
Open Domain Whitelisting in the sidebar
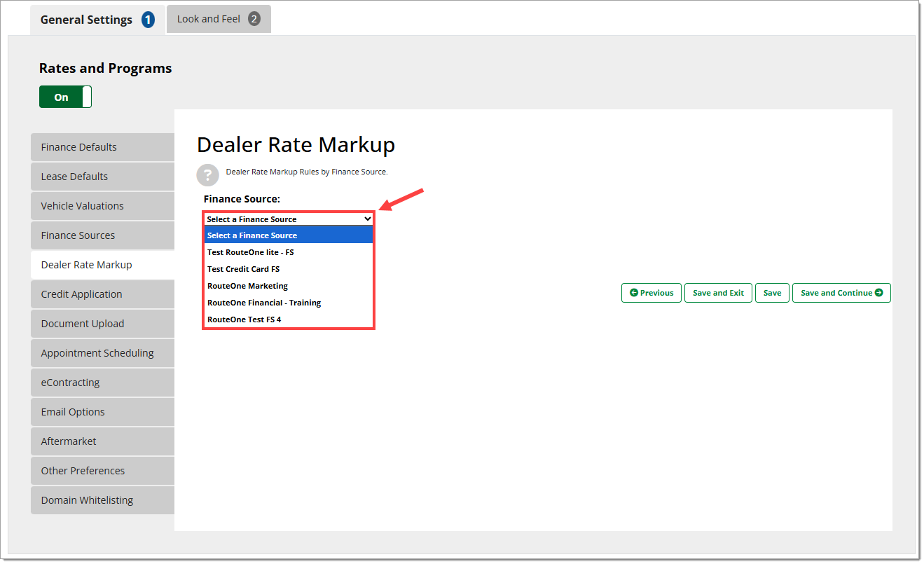pyautogui.click(x=102, y=500)
